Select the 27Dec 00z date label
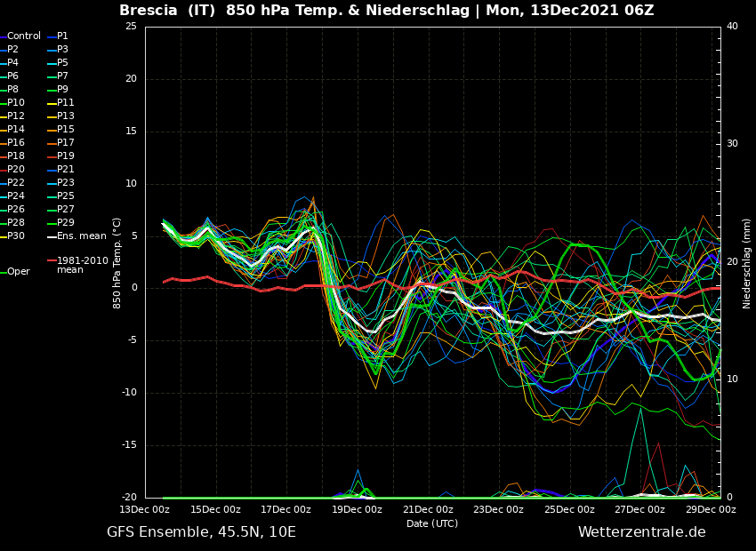 [x=639, y=509]
